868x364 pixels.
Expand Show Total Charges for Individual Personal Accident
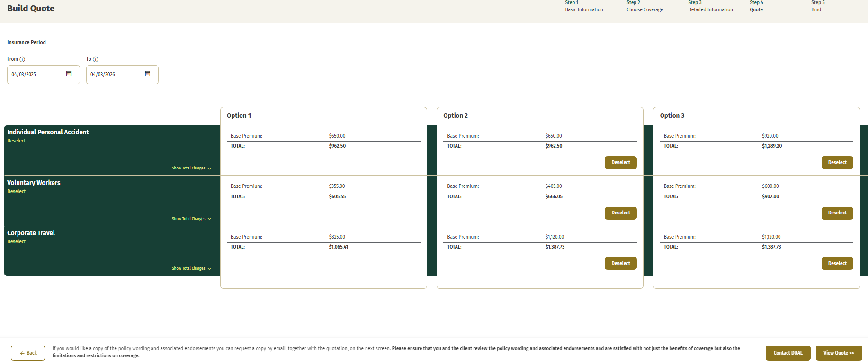click(x=191, y=168)
